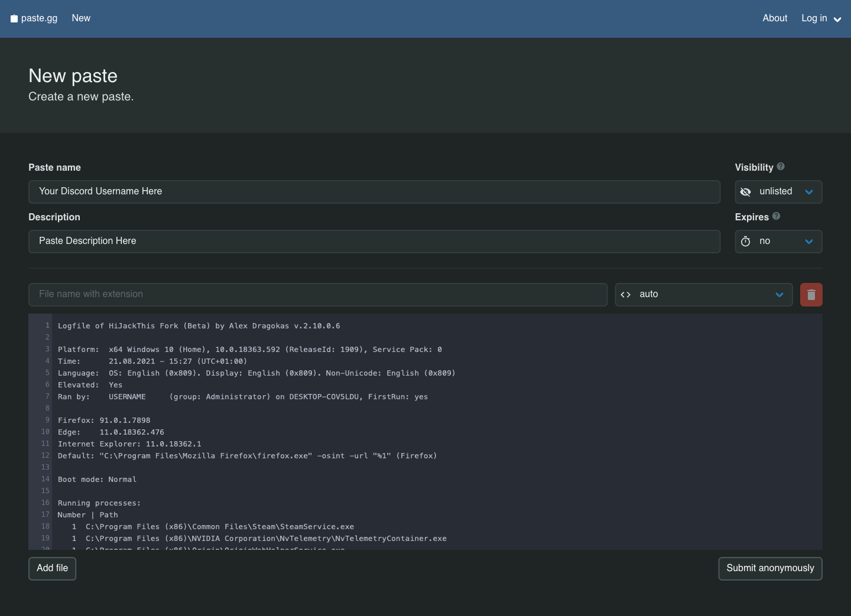The width and height of the screenshot is (851, 616).
Task: Click the stopwatch icon in Expires field
Action: tap(746, 242)
